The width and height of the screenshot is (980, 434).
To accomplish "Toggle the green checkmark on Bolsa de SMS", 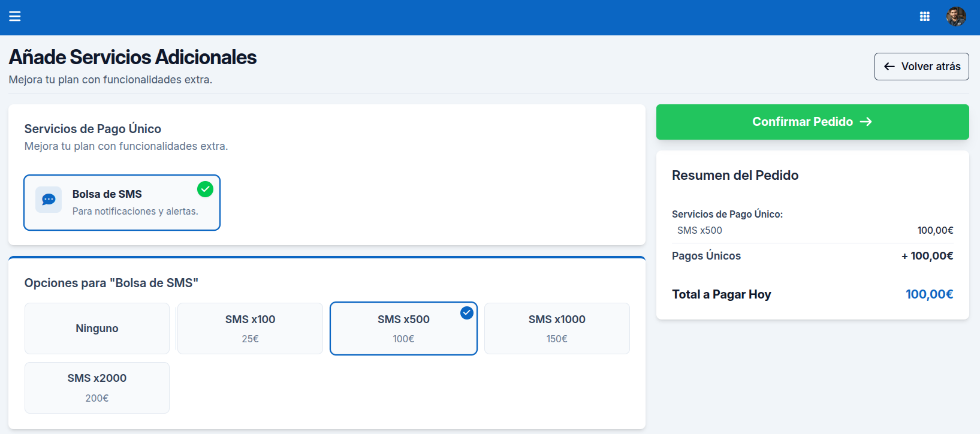I will pos(205,189).
